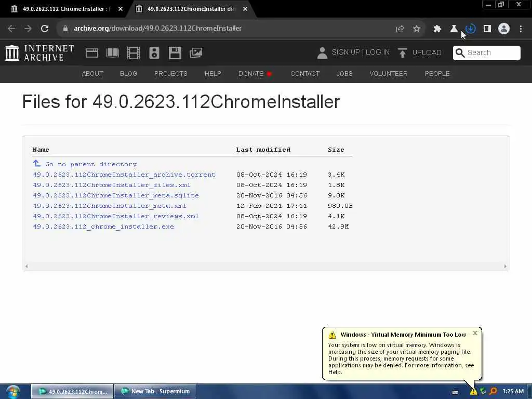Viewport: 532px width, 399px height.
Task: Click the 12-Feb-2021 17:11 date
Action: tap(271, 206)
